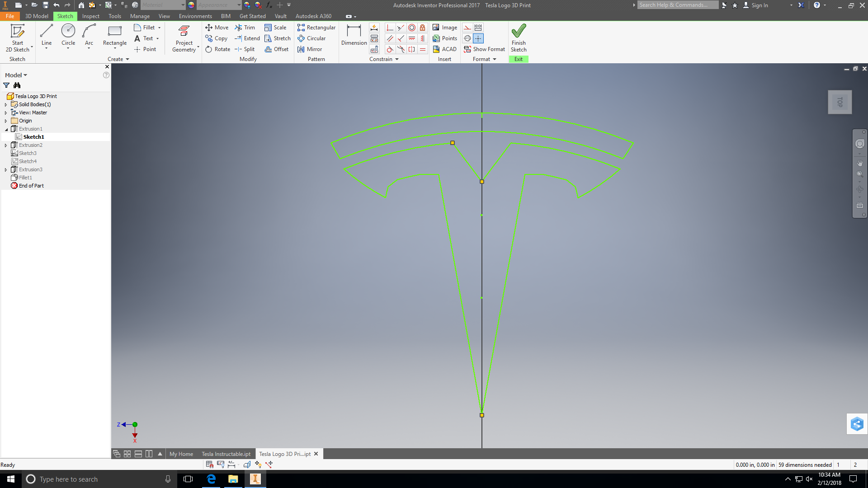Screen dimensions: 868x488
Task: Apply the Parallel constraint
Action: click(390, 38)
